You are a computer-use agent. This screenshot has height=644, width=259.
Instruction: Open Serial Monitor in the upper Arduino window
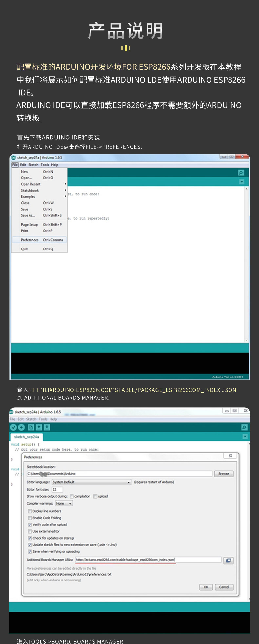[241, 173]
